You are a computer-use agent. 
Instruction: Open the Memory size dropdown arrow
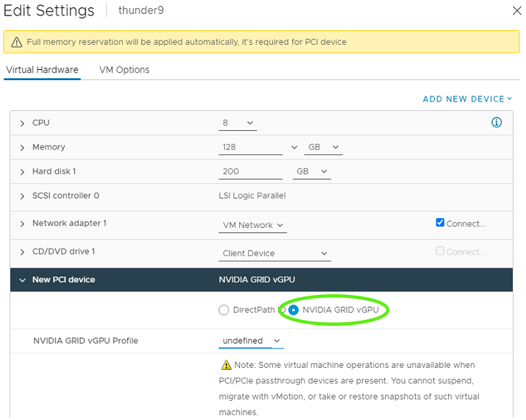[294, 147]
